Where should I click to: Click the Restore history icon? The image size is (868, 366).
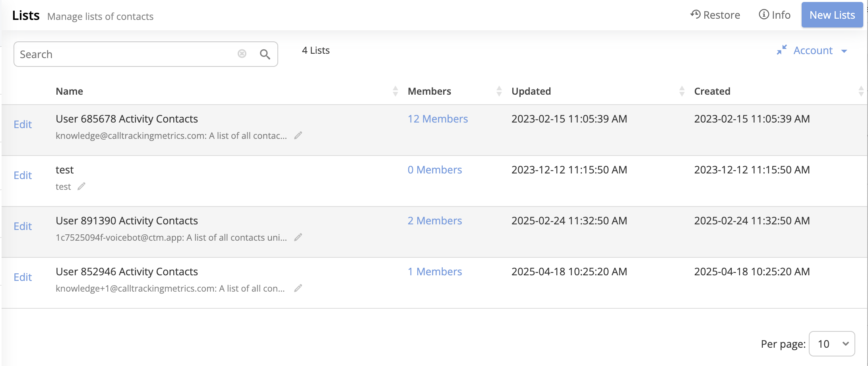pos(696,15)
